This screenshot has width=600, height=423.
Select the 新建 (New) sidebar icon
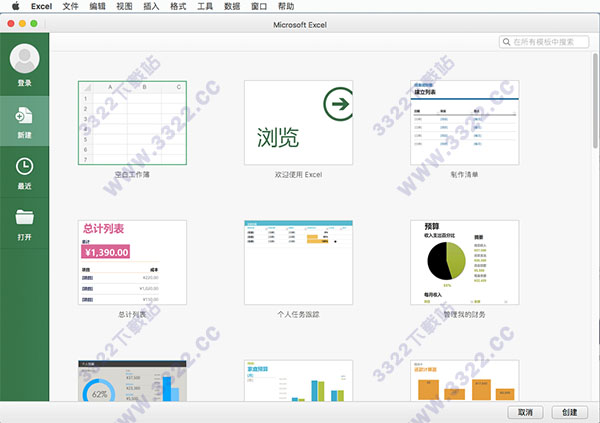click(x=24, y=115)
